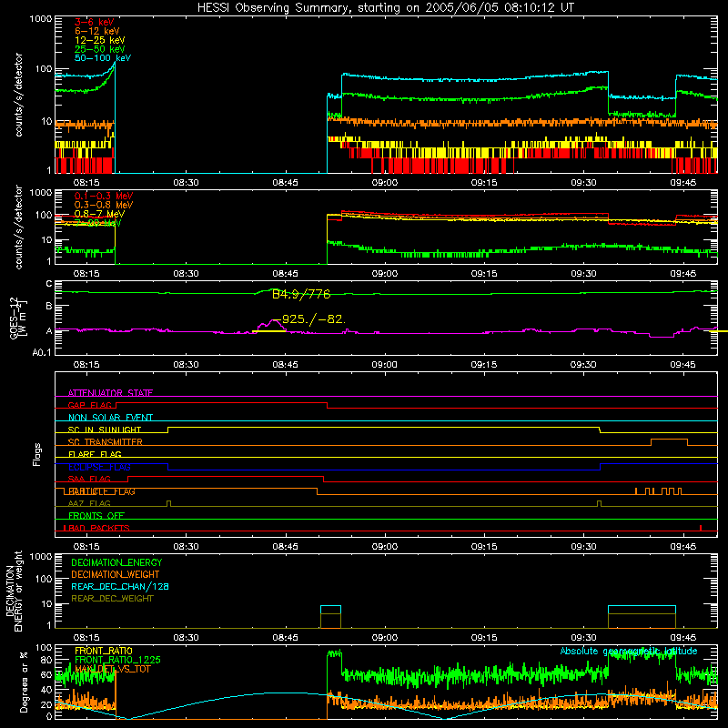This screenshot has width=728, height=728.
Task: Select the ECLIPSE_FLAG label
Action: click(x=99, y=467)
